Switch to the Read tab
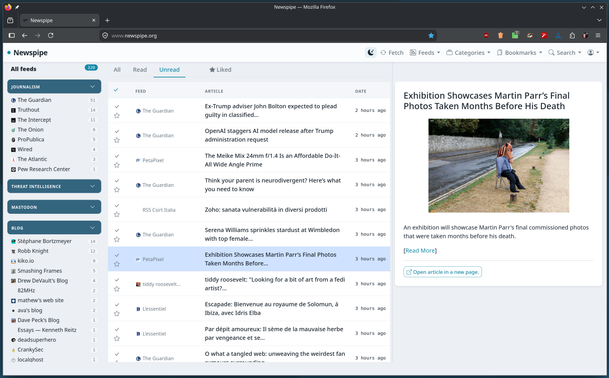The height and width of the screenshot is (378, 609). click(140, 70)
